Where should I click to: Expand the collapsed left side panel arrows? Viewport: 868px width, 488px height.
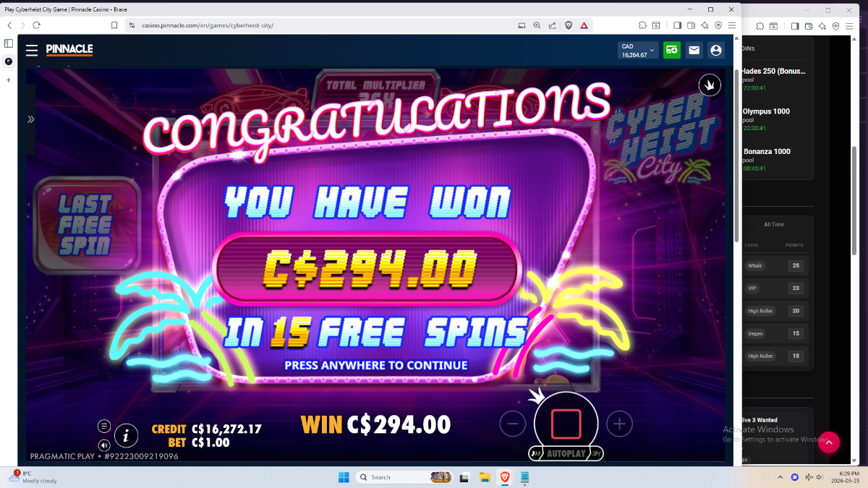(30, 119)
